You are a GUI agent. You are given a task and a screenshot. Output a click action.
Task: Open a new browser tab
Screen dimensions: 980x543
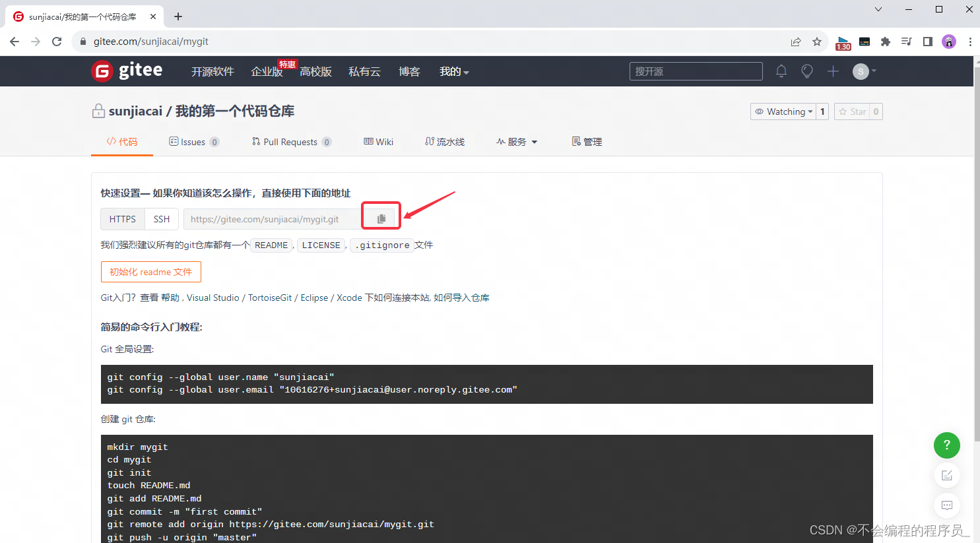[x=178, y=16]
